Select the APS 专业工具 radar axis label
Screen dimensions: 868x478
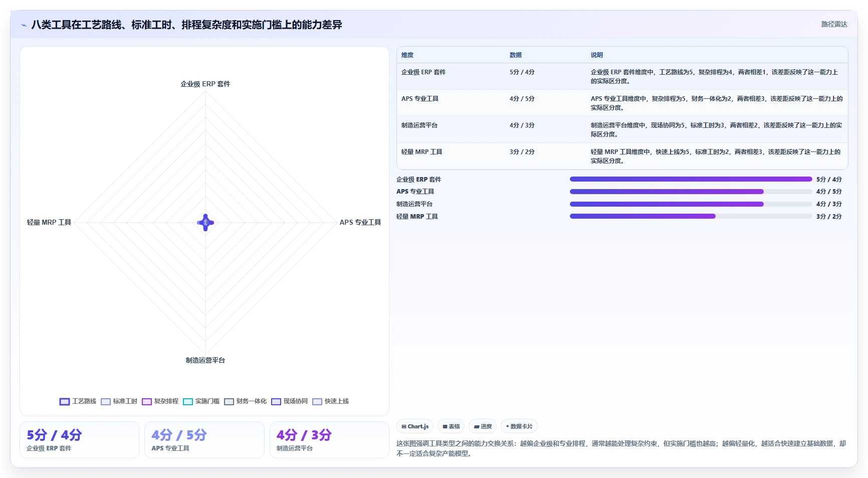click(x=360, y=222)
